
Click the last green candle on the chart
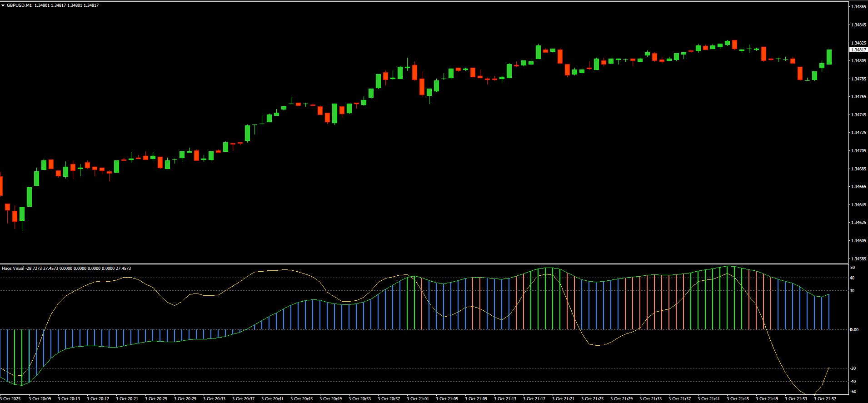[829, 57]
